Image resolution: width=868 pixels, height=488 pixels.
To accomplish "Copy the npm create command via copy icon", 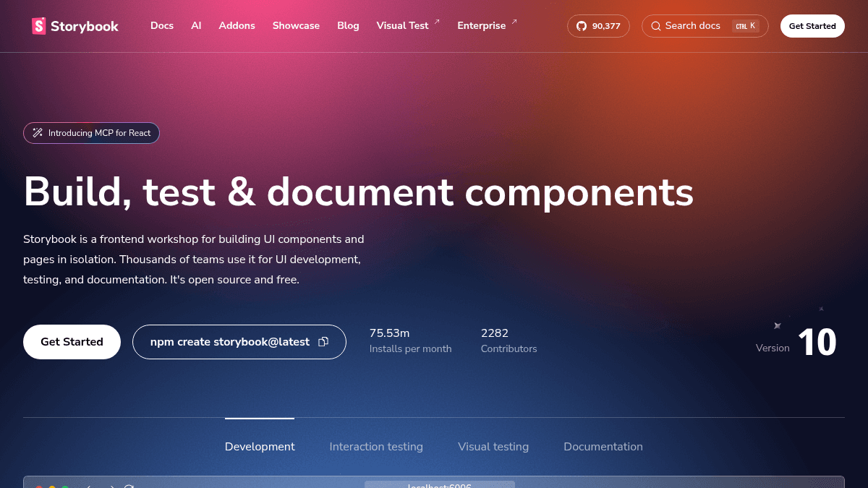I will [x=323, y=342].
